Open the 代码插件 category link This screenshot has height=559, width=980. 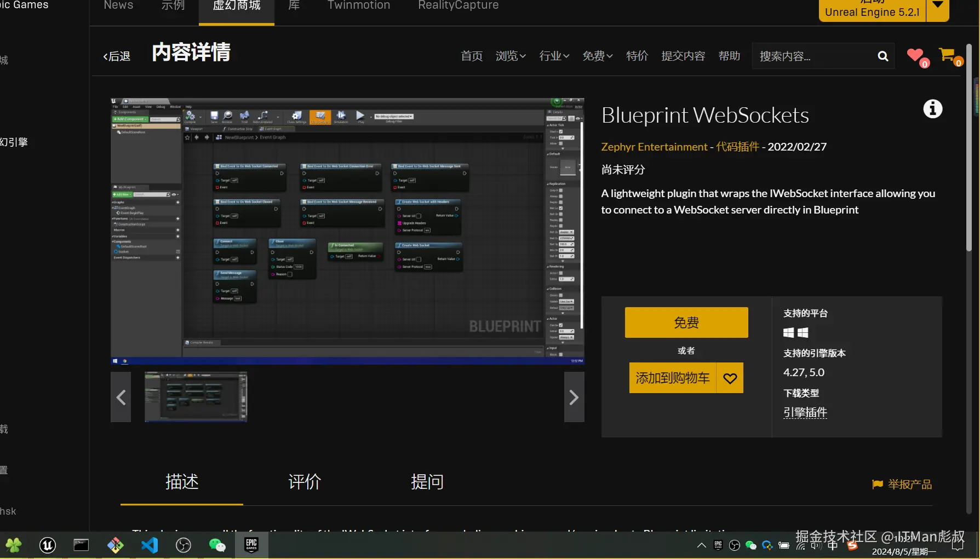(738, 147)
